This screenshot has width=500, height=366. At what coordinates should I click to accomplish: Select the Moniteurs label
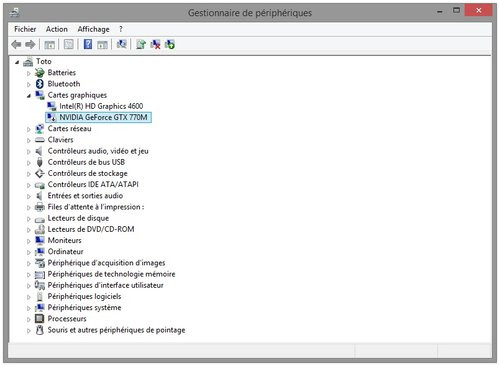(64, 240)
